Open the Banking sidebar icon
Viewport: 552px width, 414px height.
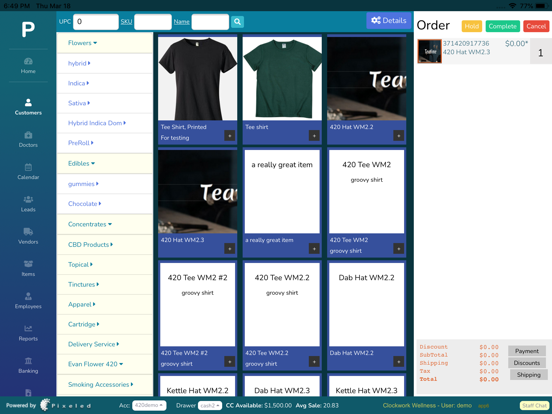[28, 365]
